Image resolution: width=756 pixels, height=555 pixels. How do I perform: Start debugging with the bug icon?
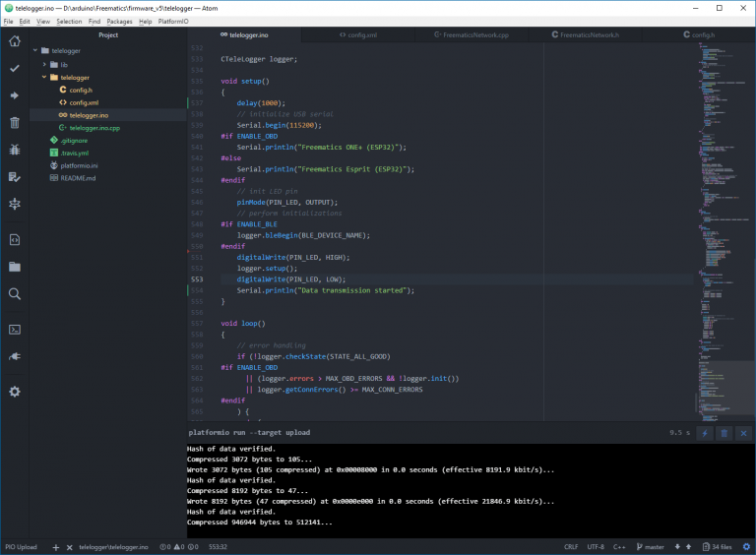14,150
